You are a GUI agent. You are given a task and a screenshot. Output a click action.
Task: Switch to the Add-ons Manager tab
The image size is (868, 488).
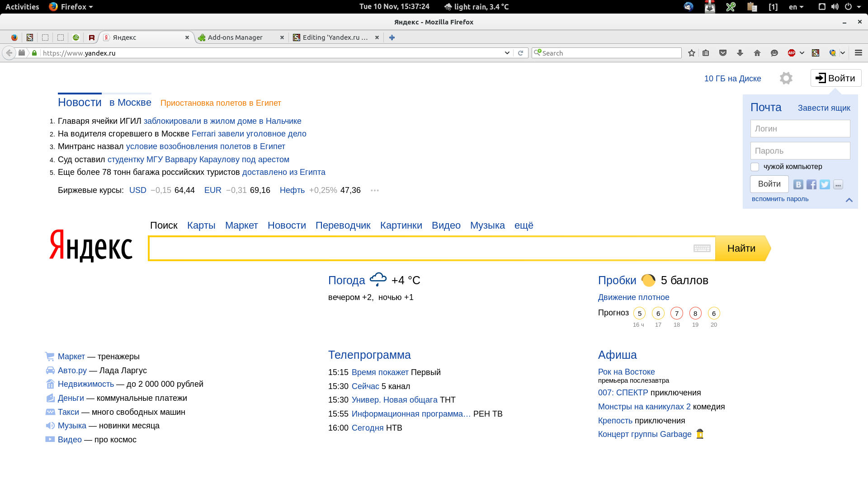tap(241, 38)
